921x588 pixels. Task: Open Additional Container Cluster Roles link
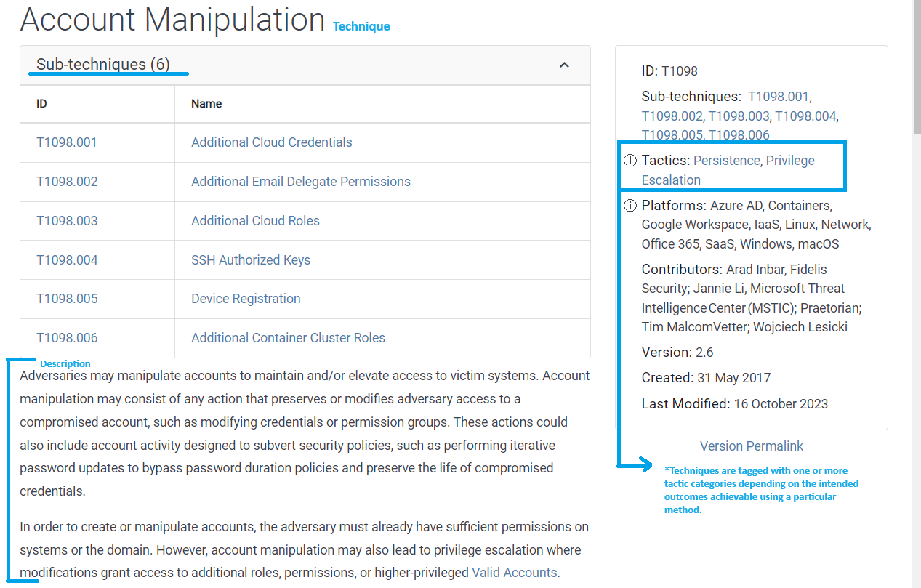pyautogui.click(x=288, y=338)
